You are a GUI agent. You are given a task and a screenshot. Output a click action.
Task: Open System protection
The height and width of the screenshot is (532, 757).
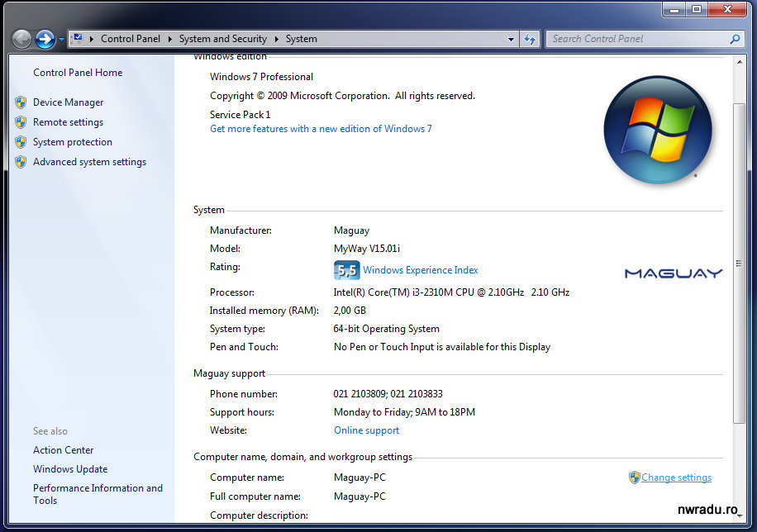(73, 142)
